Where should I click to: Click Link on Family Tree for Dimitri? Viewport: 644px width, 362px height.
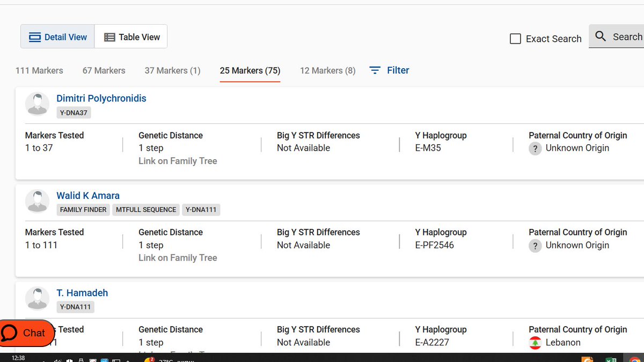tap(178, 161)
